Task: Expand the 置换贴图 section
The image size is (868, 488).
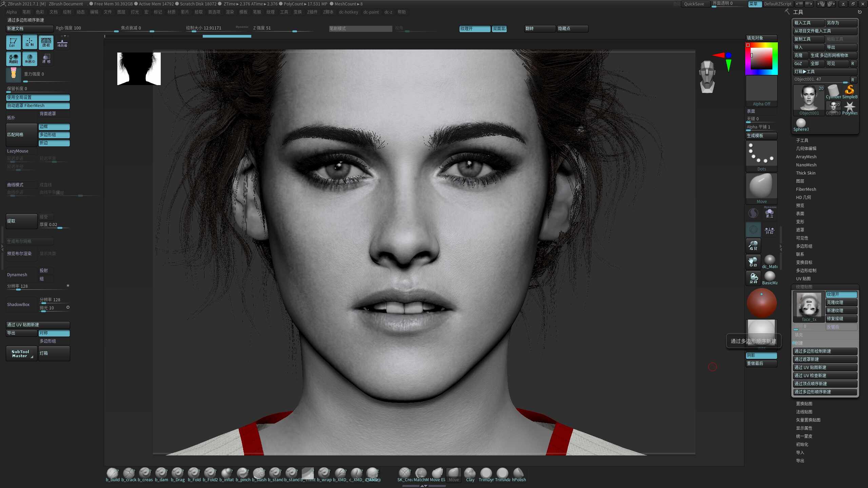Action: (x=804, y=404)
